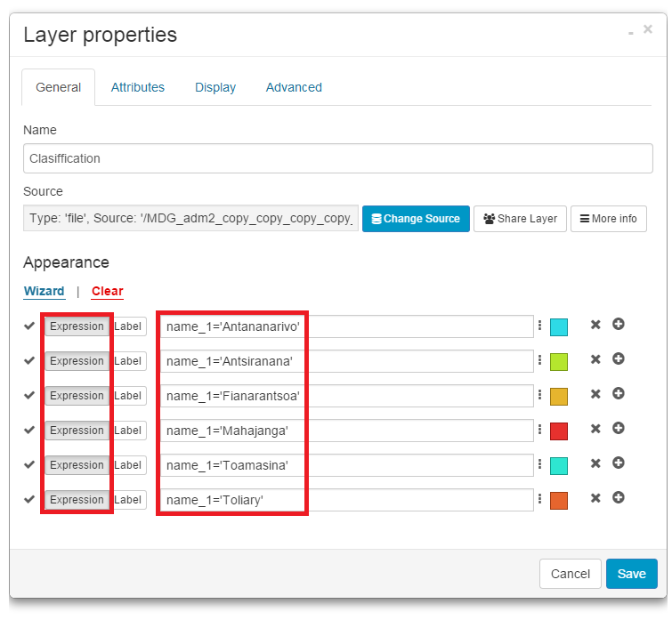Select Expression mode on the Mahajanga row
672x620 pixels.
(77, 431)
